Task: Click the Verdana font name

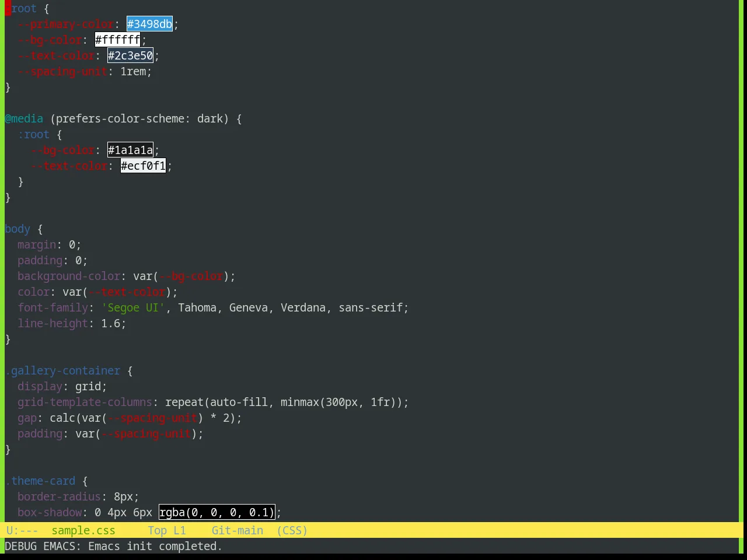Action: [303, 307]
